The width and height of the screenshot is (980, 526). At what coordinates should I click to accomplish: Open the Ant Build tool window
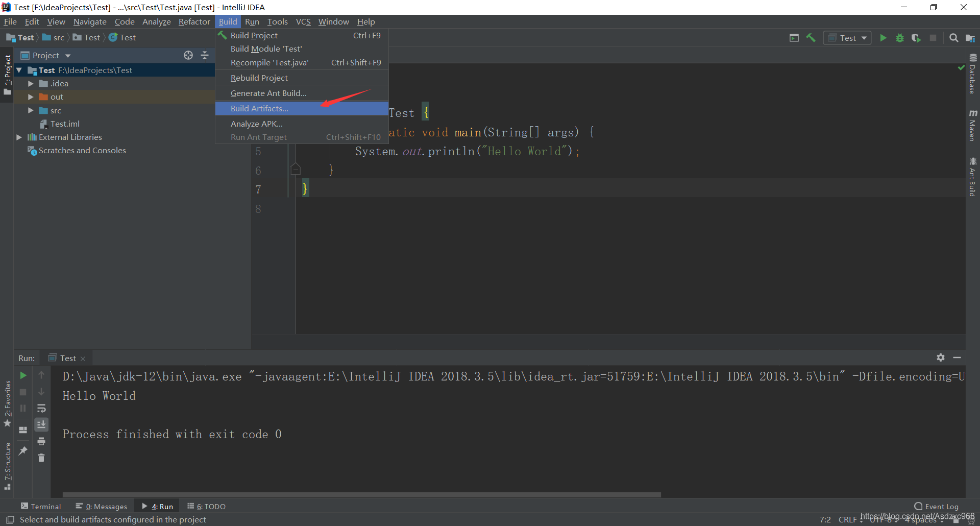tap(973, 177)
